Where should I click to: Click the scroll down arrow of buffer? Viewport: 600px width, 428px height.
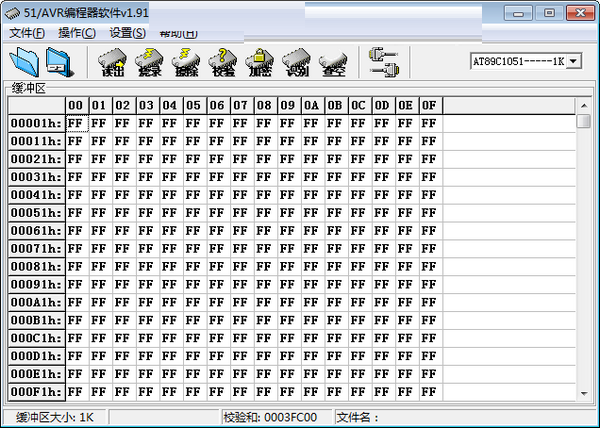pyautogui.click(x=584, y=393)
